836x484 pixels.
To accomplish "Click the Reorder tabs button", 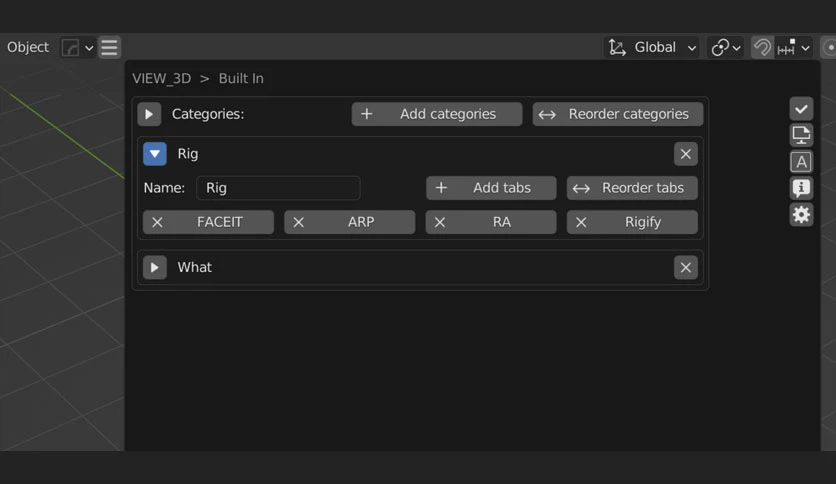I will click(632, 188).
